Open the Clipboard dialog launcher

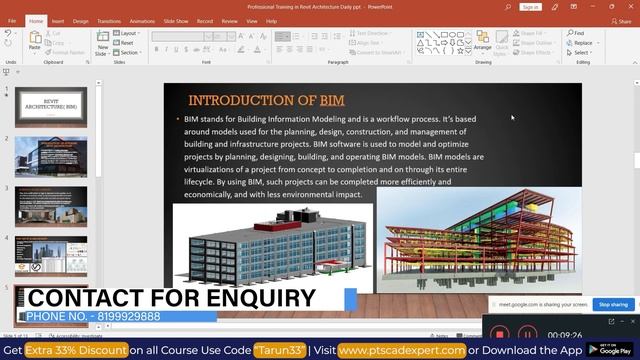click(x=87, y=62)
